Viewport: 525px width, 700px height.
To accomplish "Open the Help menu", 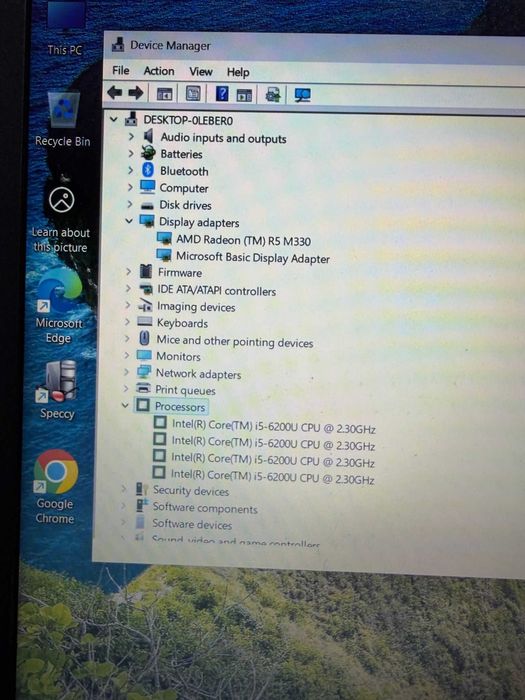I will (238, 72).
